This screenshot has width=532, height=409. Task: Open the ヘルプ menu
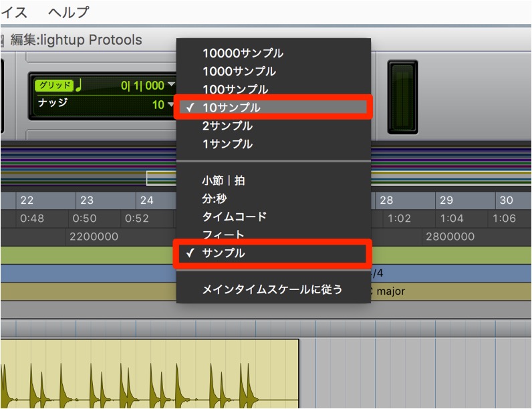[x=69, y=12]
